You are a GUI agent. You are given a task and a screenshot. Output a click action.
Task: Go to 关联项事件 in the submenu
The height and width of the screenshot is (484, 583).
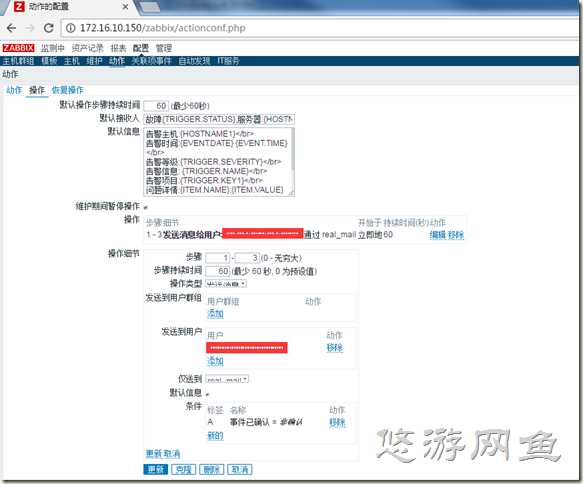pos(151,61)
